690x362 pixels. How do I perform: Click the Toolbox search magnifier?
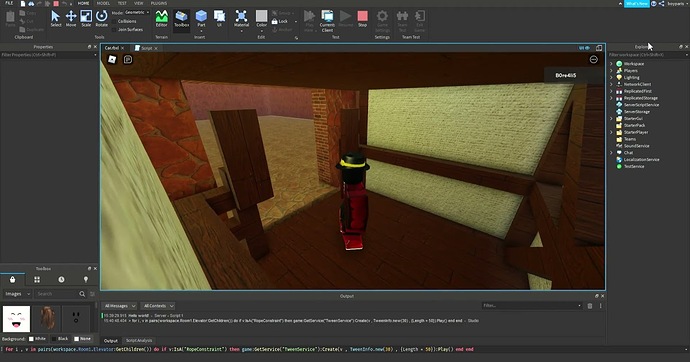(82, 294)
